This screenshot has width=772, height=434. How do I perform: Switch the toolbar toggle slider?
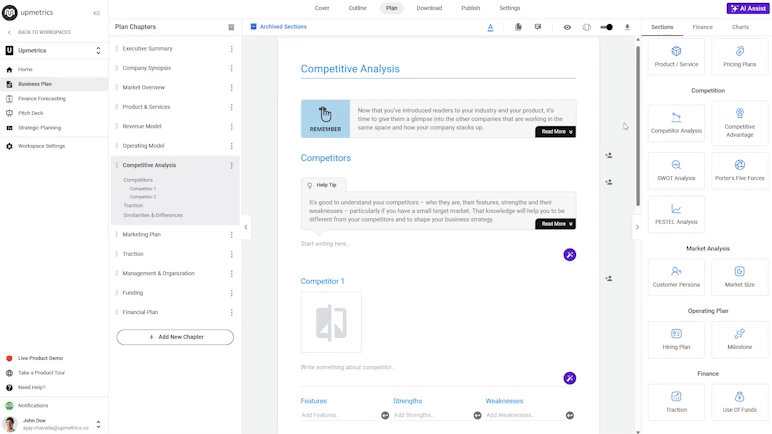point(606,27)
